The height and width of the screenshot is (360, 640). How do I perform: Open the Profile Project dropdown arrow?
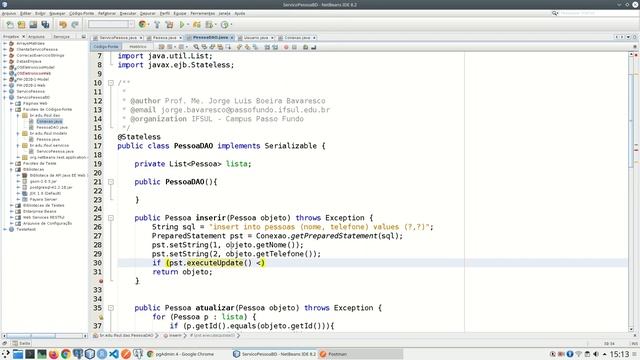tap(215, 25)
